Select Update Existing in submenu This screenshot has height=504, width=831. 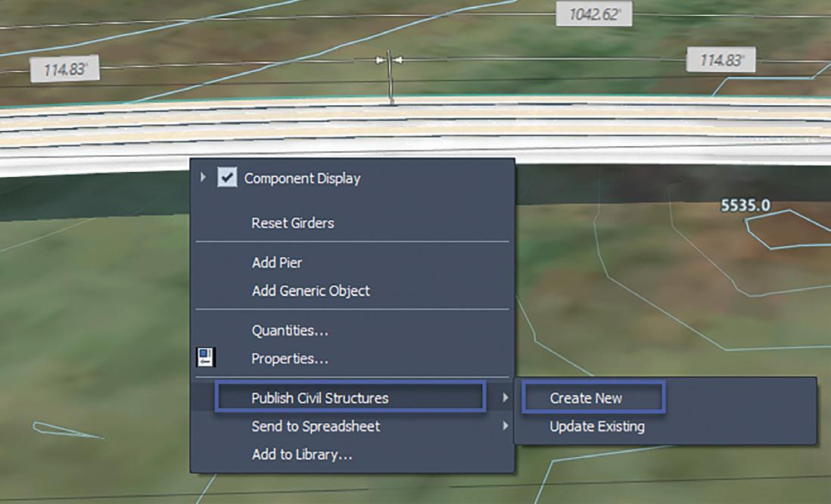coord(597,426)
